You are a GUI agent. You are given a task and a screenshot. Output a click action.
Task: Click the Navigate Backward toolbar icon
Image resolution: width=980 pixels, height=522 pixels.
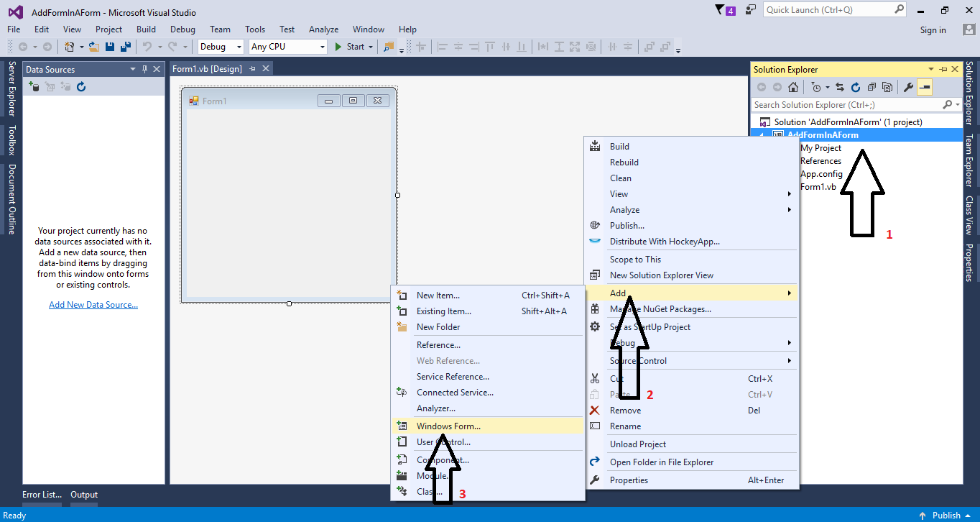click(23, 47)
